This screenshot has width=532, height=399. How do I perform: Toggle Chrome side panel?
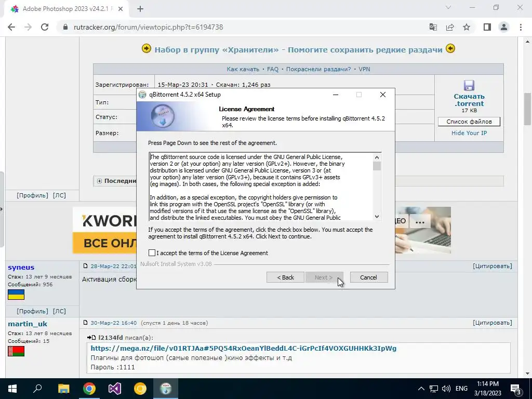[x=487, y=27]
